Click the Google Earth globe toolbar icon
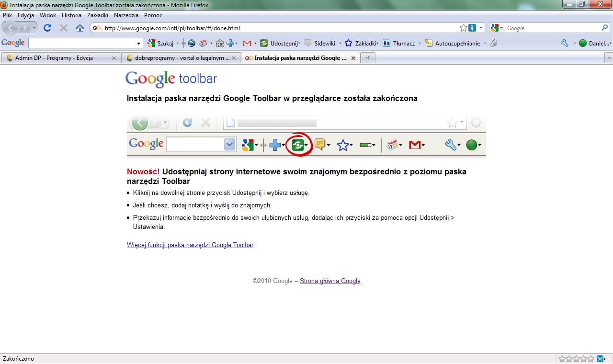 tap(192, 43)
